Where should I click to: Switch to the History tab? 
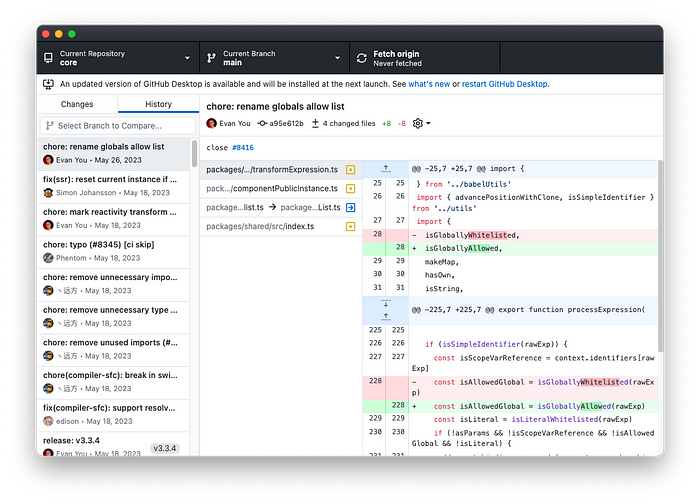pos(158,104)
